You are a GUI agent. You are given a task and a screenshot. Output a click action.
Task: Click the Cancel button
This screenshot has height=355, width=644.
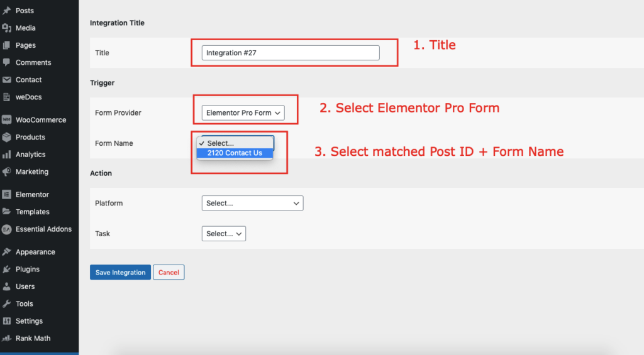tap(169, 273)
